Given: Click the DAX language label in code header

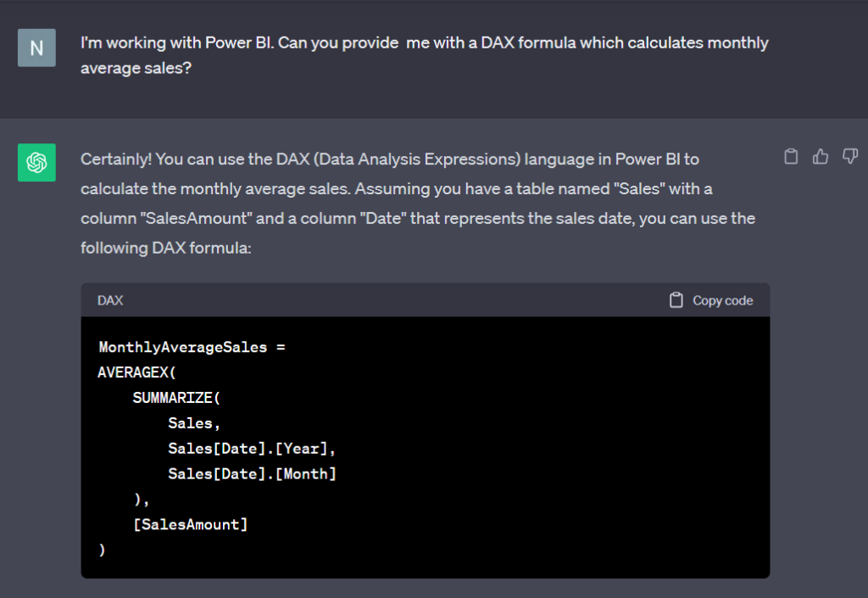Looking at the screenshot, I should click(110, 300).
